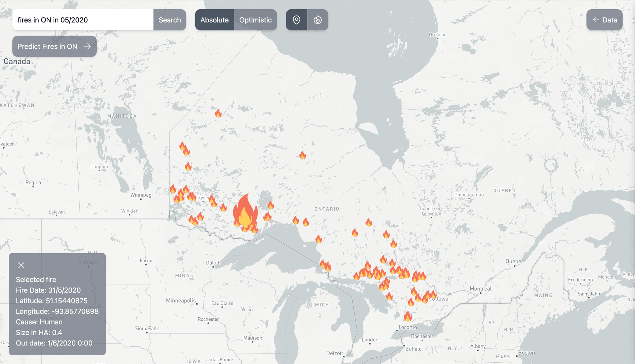Click the Duluth city label
Viewport: 635px width, 364px height.
(213, 263)
